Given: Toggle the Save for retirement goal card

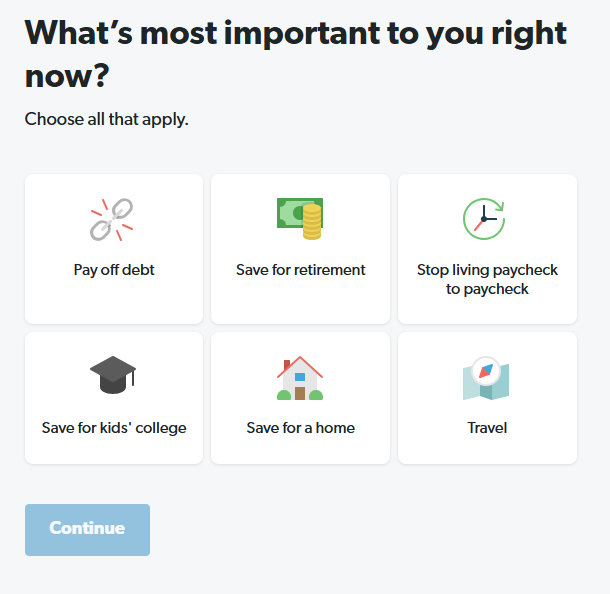Looking at the screenshot, I should click(x=300, y=249).
